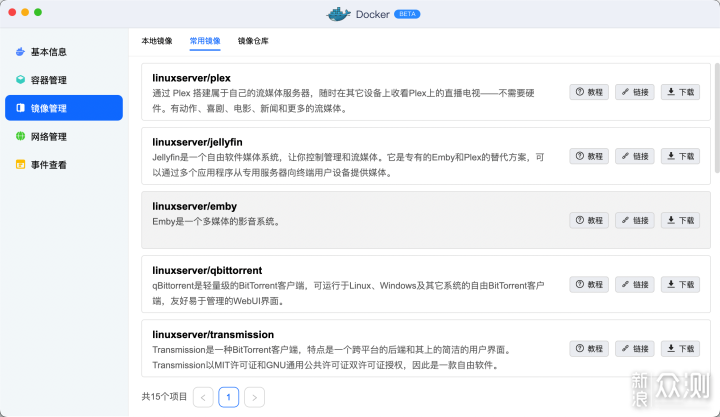Viewport: 720px width, 417px height.
Task: Download the linuxserver/emby image
Action: click(x=681, y=220)
